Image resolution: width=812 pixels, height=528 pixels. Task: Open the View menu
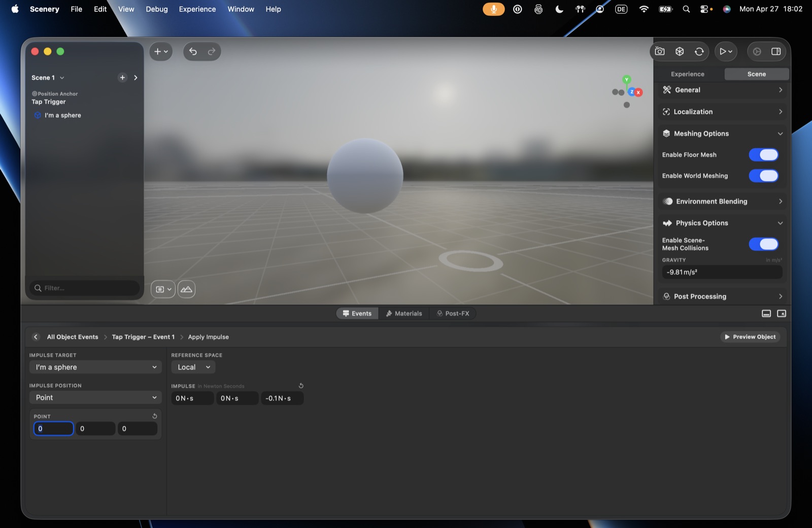coord(126,9)
